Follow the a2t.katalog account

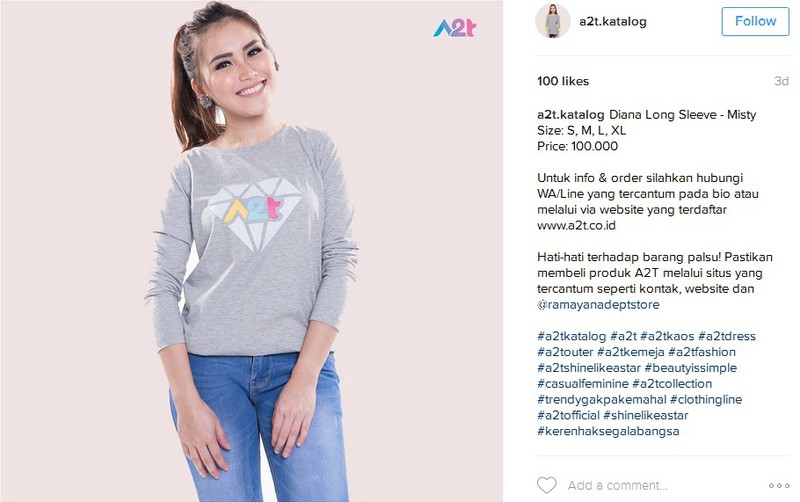[x=755, y=21]
